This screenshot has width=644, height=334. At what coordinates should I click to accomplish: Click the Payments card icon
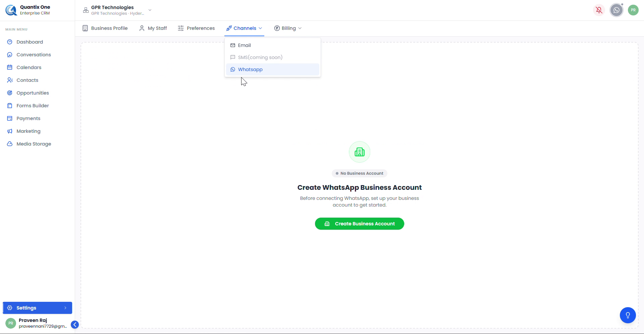point(10,118)
